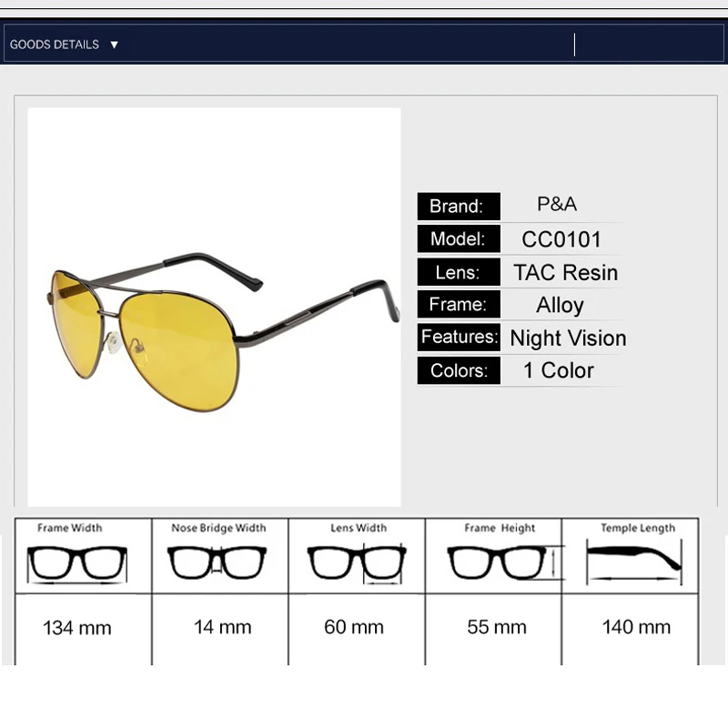Image resolution: width=728 pixels, height=728 pixels.
Task: Click the Brand: label
Action: (459, 207)
